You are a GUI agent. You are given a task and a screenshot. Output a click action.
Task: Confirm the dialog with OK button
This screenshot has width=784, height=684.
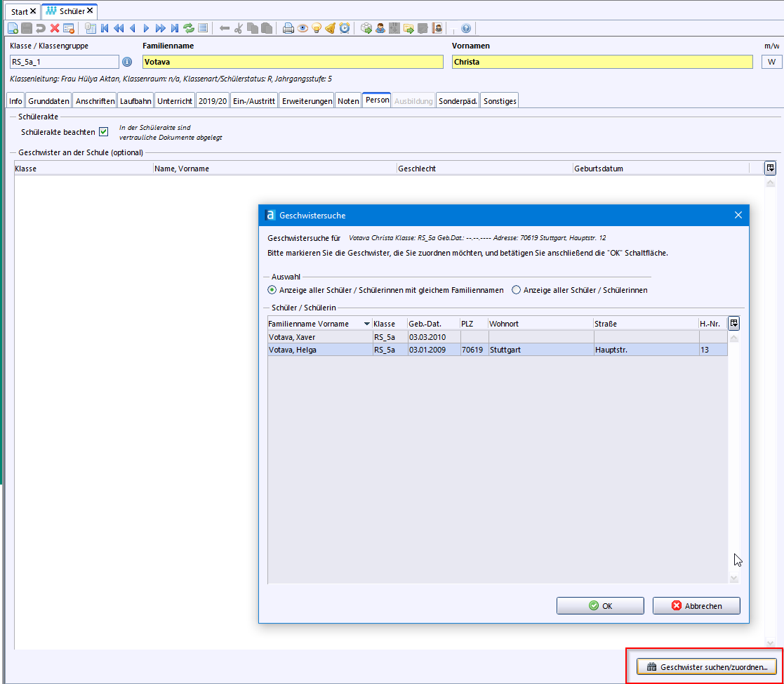click(600, 605)
